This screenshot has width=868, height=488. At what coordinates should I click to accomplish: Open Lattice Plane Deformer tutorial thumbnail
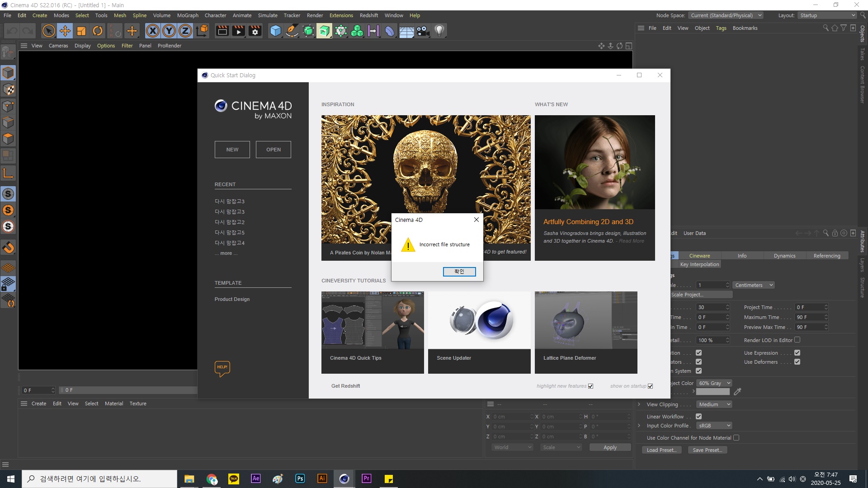pos(586,320)
